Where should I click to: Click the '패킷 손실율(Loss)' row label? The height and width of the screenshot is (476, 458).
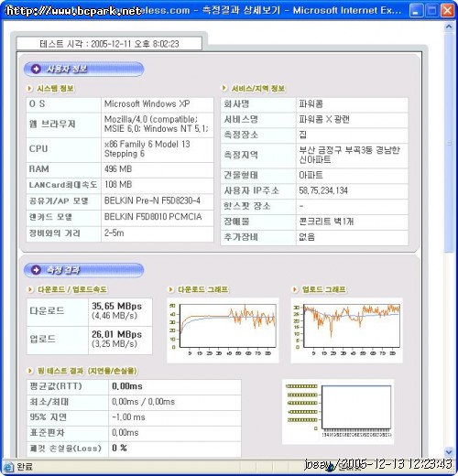coord(65,449)
